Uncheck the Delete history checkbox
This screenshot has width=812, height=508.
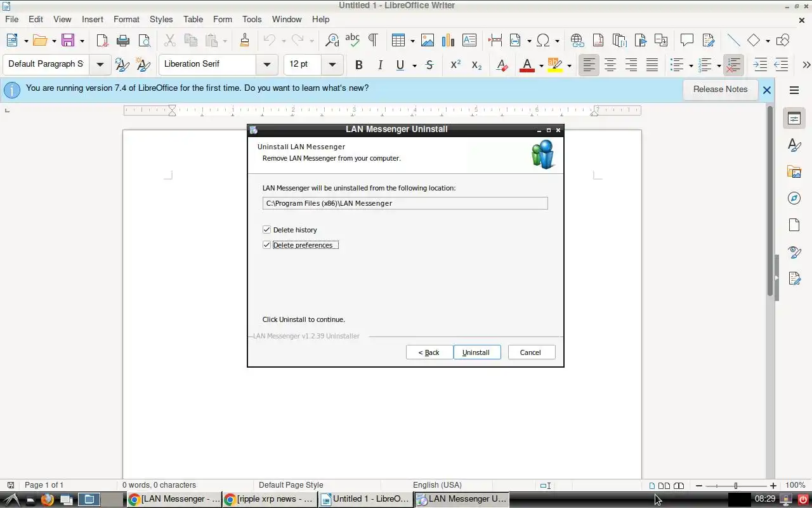pos(266,230)
